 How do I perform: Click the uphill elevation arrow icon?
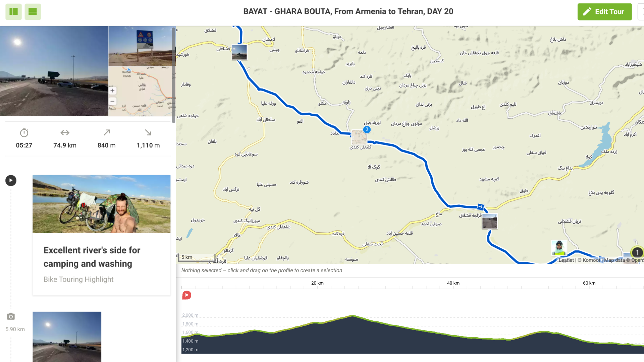[107, 133]
